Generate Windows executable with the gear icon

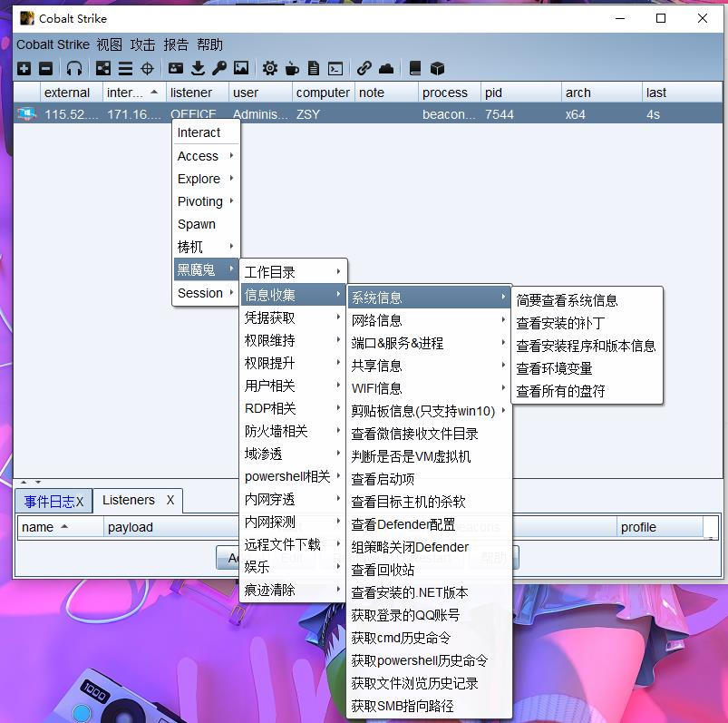[x=270, y=69]
